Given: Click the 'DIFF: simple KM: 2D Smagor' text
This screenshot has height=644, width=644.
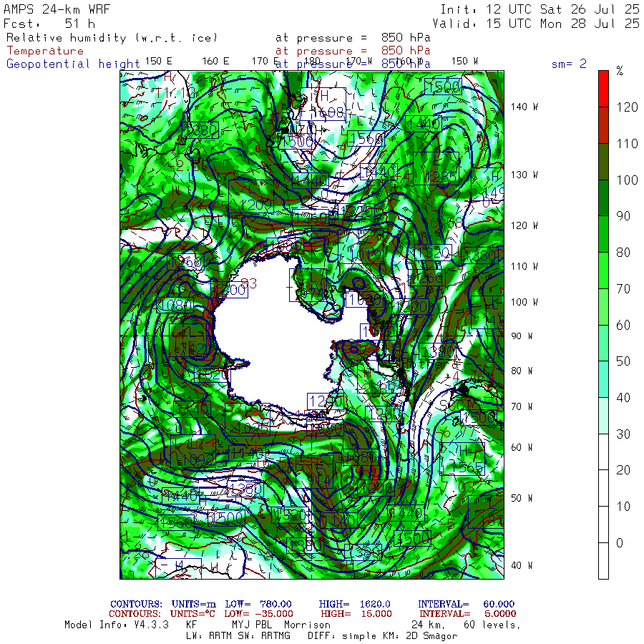Looking at the screenshot, I should pyautogui.click(x=382, y=636).
